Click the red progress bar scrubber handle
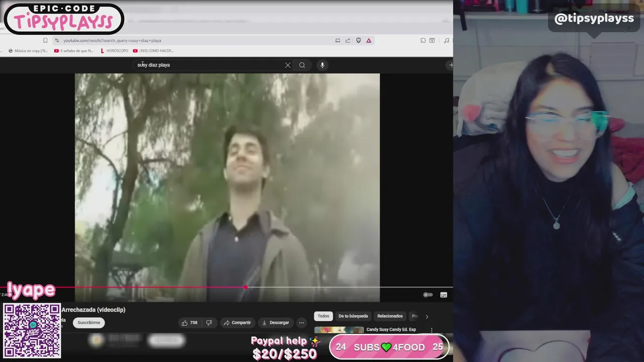The height and width of the screenshot is (362, 644). point(245,287)
